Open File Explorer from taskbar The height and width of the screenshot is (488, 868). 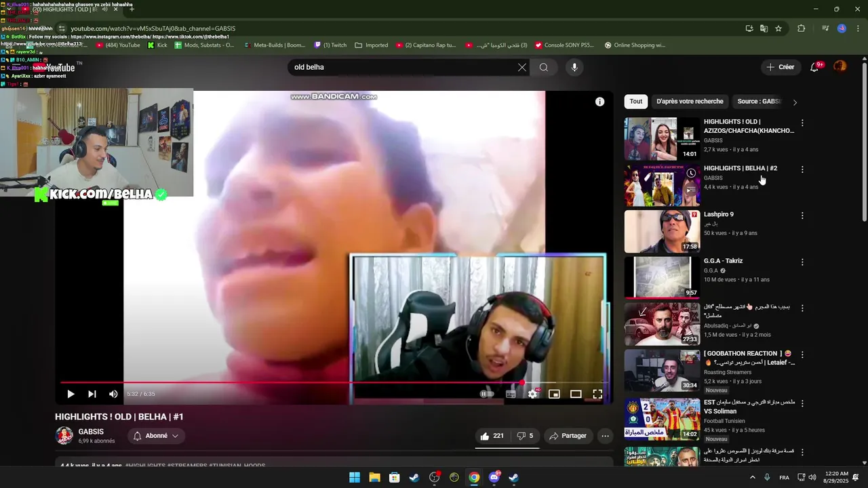pyautogui.click(x=374, y=478)
